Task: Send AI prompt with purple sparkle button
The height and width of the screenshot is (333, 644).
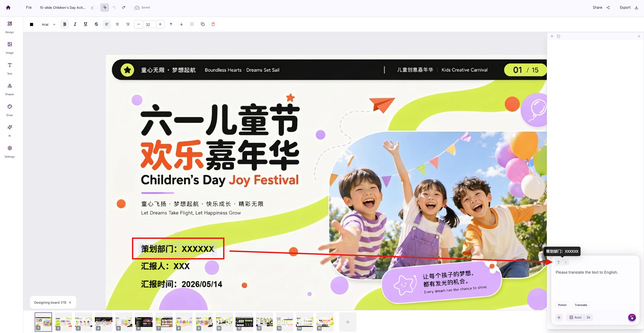Action: click(632, 317)
